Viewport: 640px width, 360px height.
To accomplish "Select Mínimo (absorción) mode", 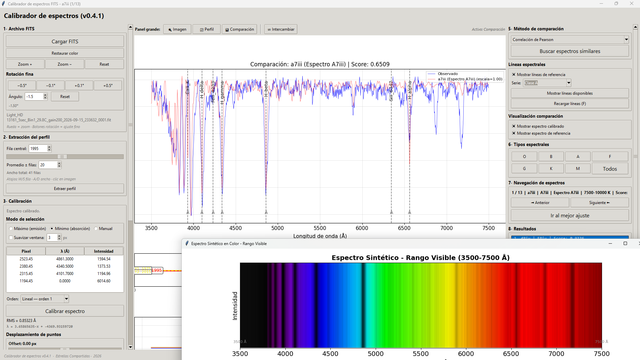I will click(70, 229).
